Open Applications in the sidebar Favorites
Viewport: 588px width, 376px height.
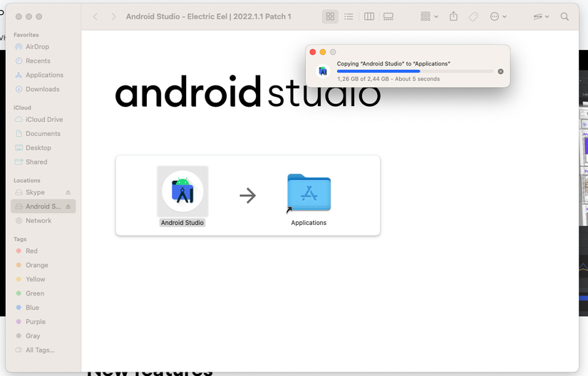tap(43, 75)
